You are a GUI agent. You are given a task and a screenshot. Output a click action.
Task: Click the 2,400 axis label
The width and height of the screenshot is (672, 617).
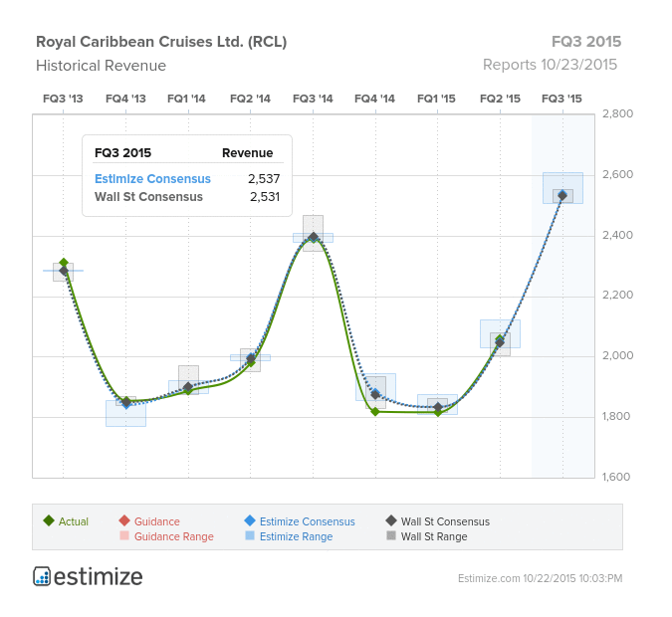tap(617, 235)
